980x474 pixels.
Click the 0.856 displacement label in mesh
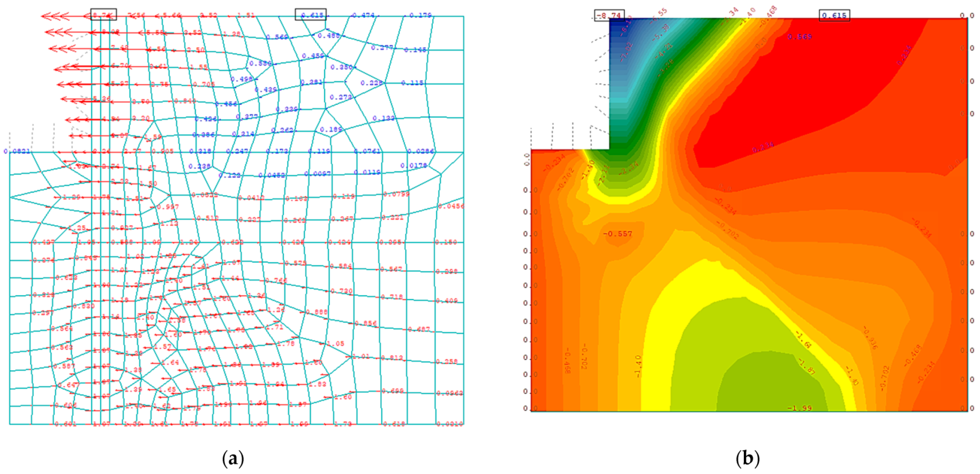[366, 324]
